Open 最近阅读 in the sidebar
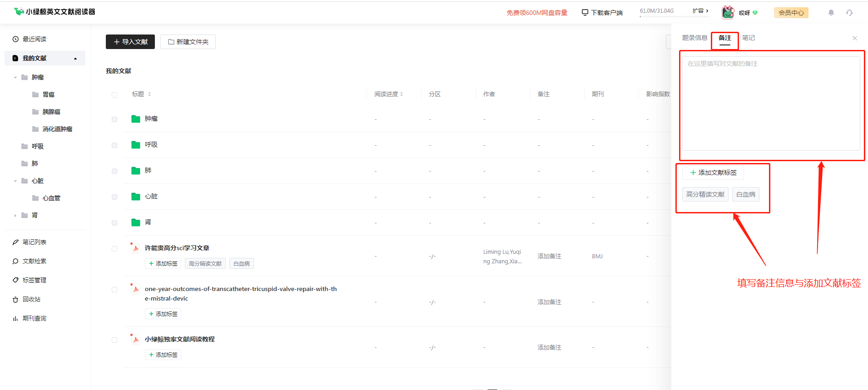This screenshot has height=390, width=868. [35, 39]
